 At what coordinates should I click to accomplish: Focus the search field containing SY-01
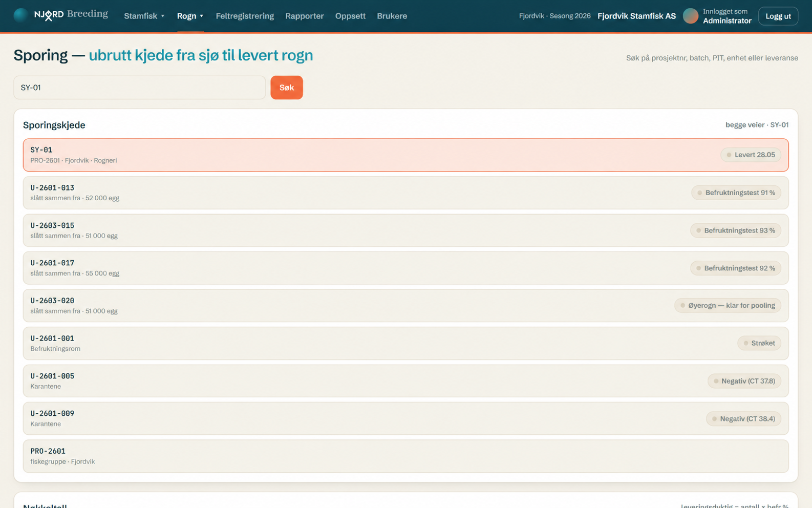point(139,88)
